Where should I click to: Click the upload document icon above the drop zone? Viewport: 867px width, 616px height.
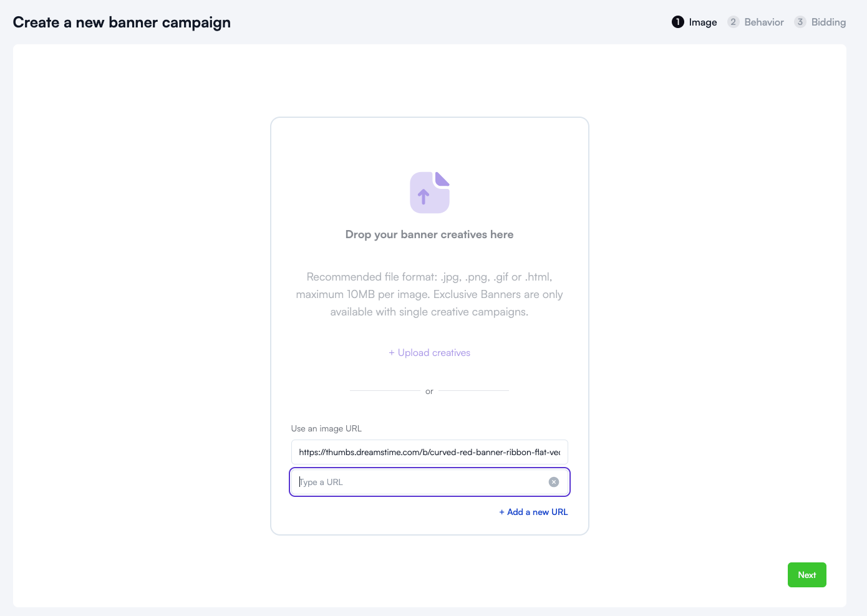coord(429,192)
